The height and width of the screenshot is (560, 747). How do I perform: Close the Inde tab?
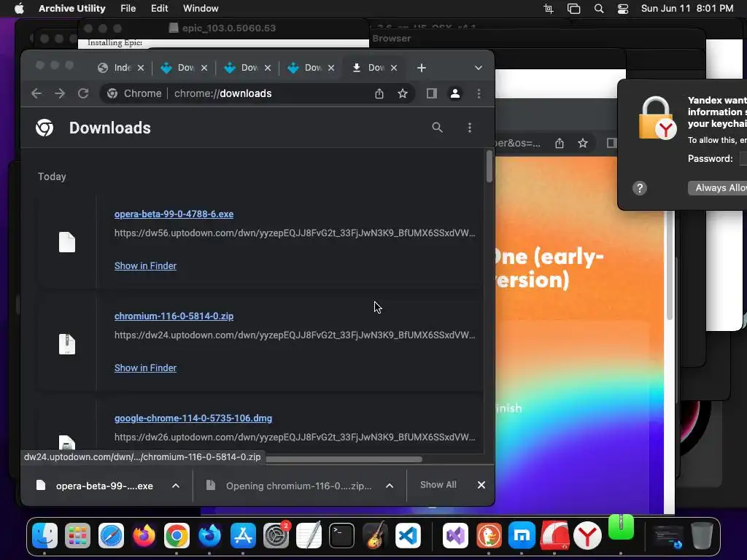[x=141, y=68]
